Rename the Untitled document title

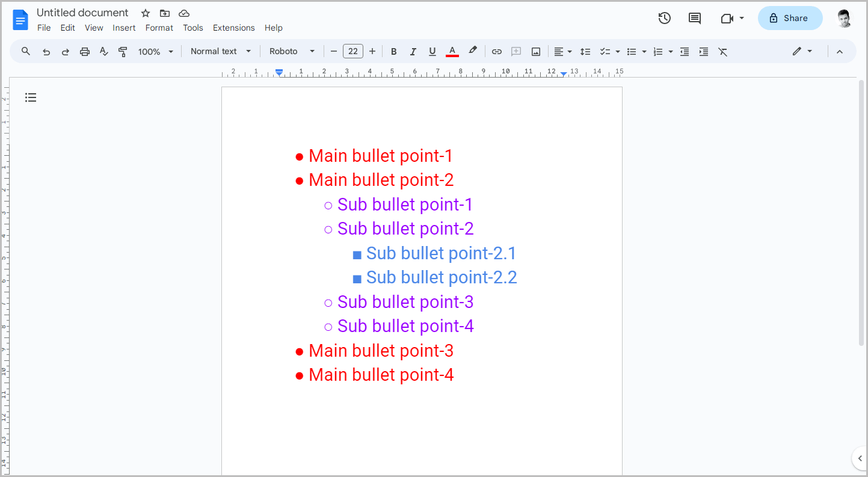tap(82, 13)
